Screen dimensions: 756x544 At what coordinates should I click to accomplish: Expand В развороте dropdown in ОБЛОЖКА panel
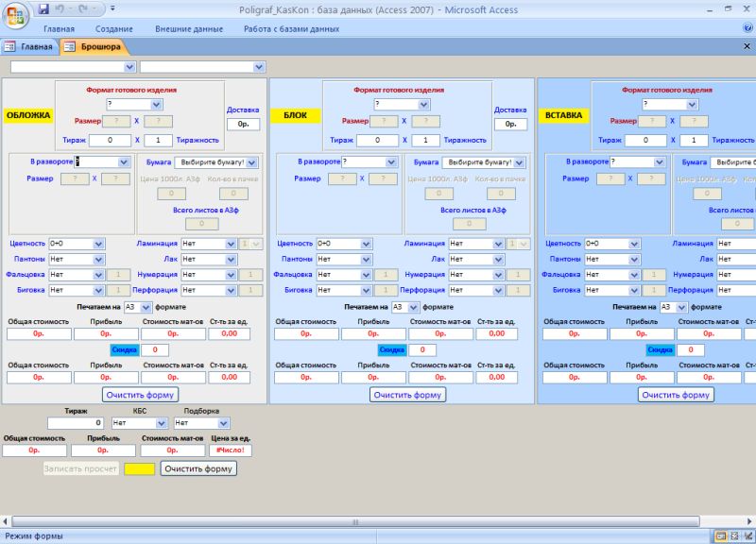(x=124, y=161)
